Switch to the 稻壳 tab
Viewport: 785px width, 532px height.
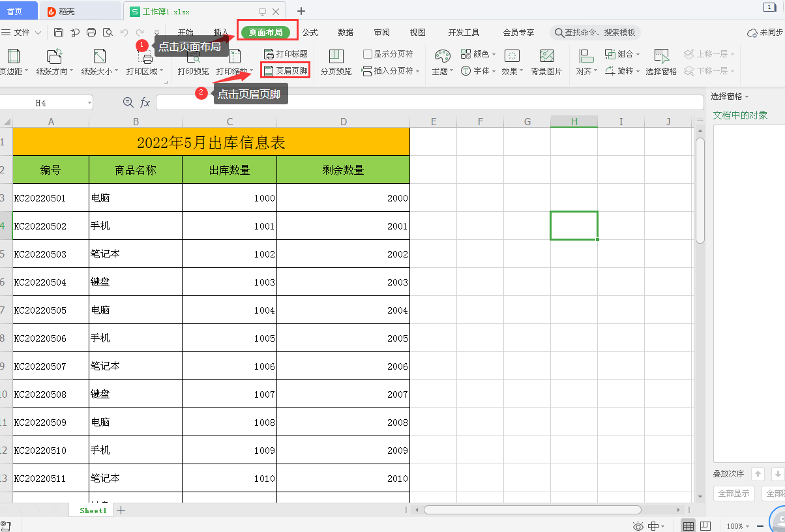(x=80, y=11)
